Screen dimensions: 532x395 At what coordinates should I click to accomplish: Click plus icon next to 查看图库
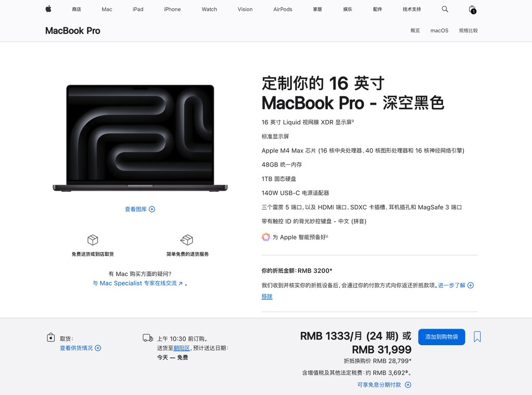click(152, 209)
